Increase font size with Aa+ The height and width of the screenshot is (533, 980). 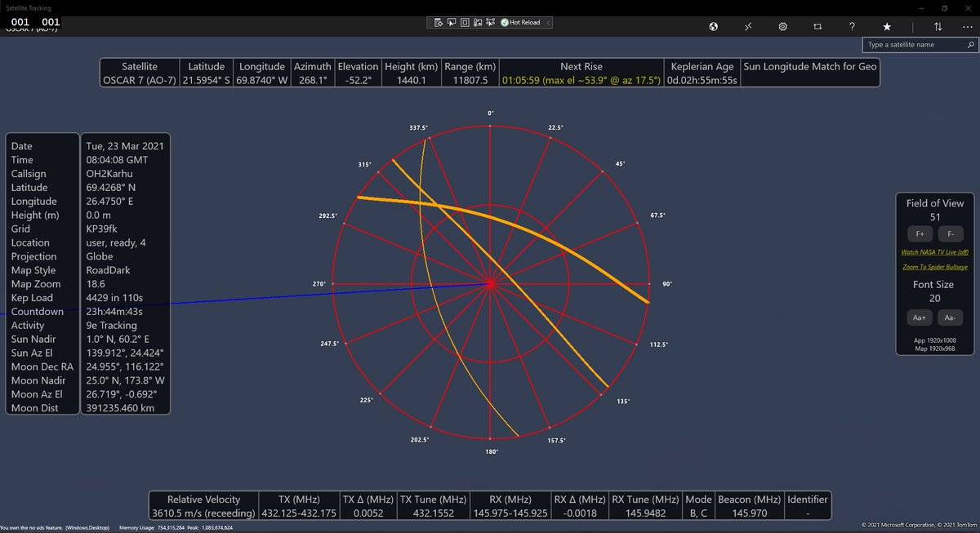pyautogui.click(x=920, y=318)
